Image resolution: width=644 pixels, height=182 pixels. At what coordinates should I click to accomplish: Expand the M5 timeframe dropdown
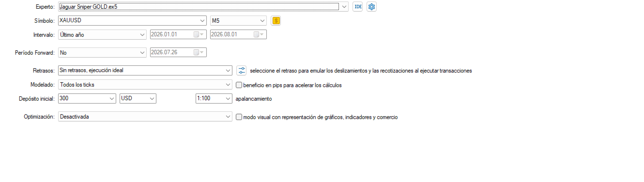(x=262, y=21)
